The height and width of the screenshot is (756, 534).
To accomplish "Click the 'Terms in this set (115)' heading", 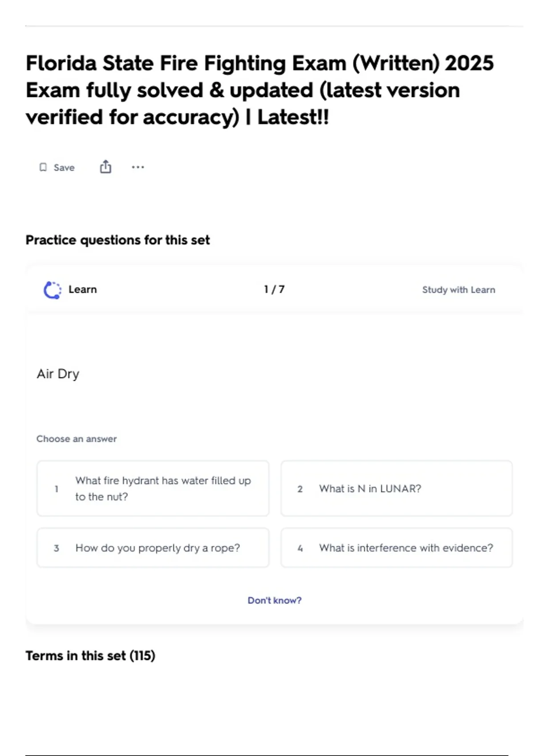I will click(90, 655).
